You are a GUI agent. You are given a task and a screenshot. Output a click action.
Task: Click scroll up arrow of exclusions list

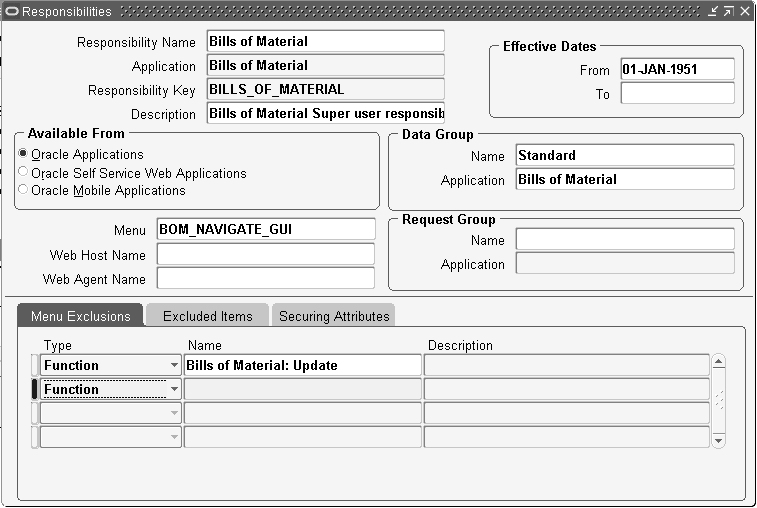[x=718, y=361]
